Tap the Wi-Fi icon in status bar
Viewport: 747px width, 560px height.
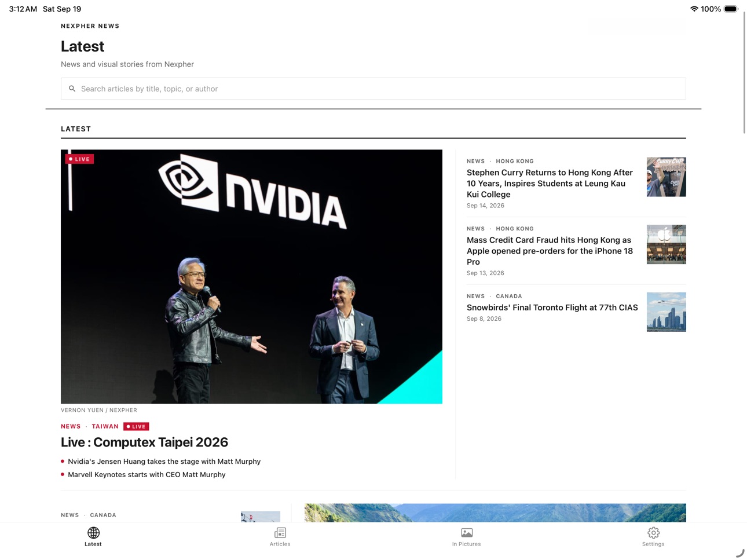click(694, 9)
